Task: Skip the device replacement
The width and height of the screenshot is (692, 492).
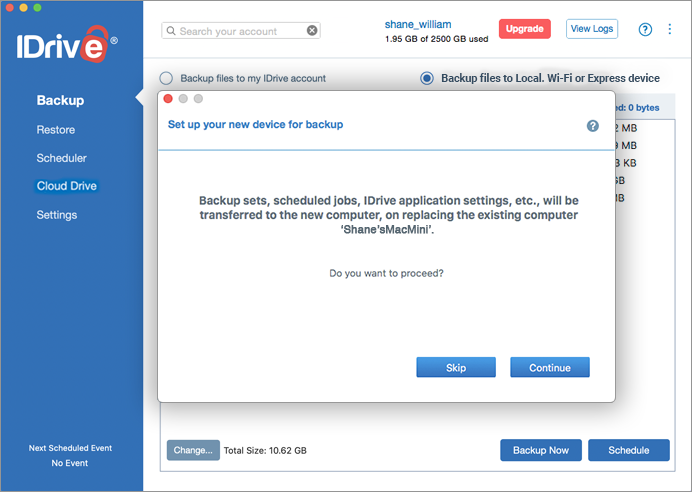Action: tap(456, 368)
